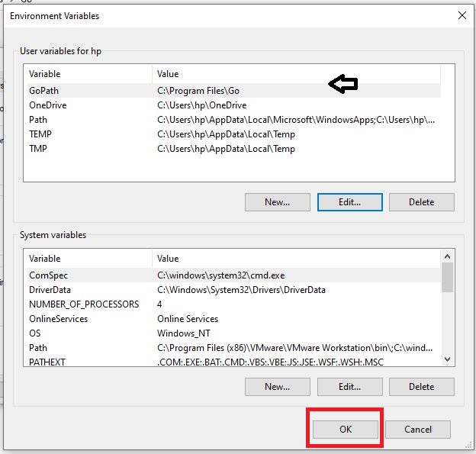This screenshot has height=454, width=476.
Task: Select the GoPath user variable row
Action: (x=233, y=91)
